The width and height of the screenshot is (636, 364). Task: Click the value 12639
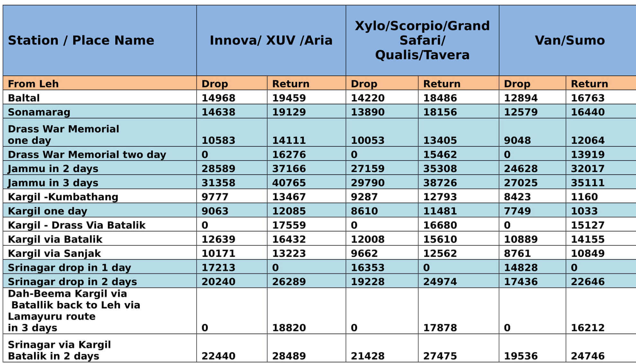(218, 239)
